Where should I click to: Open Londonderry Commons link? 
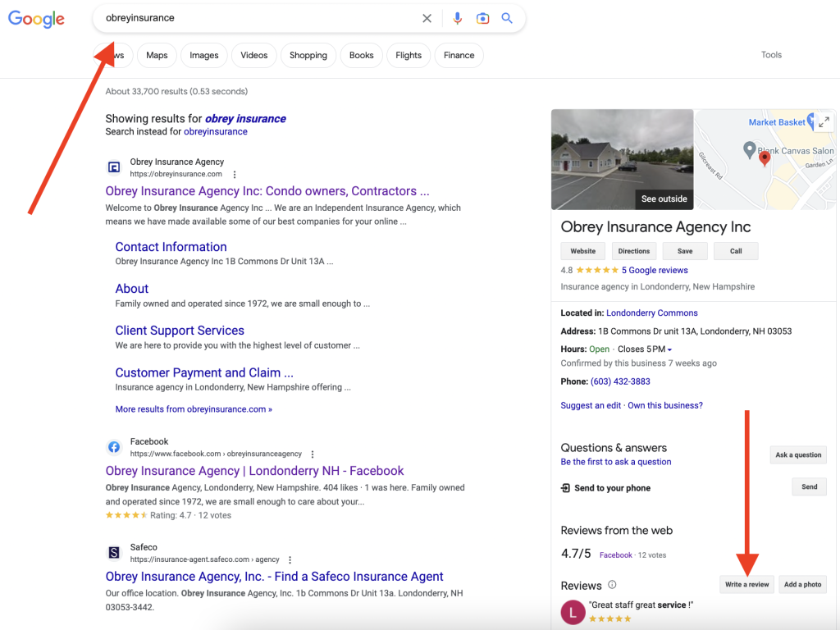pyautogui.click(x=652, y=313)
